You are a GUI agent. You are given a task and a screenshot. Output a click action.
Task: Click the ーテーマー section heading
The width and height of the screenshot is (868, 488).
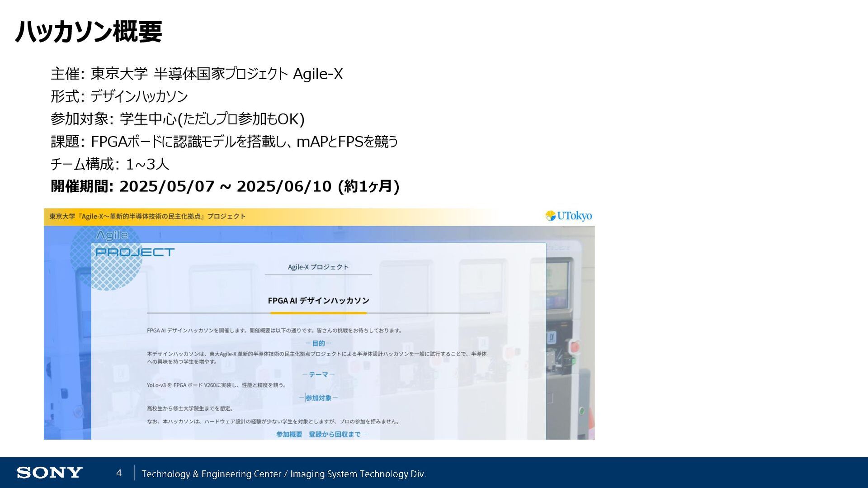tap(318, 374)
